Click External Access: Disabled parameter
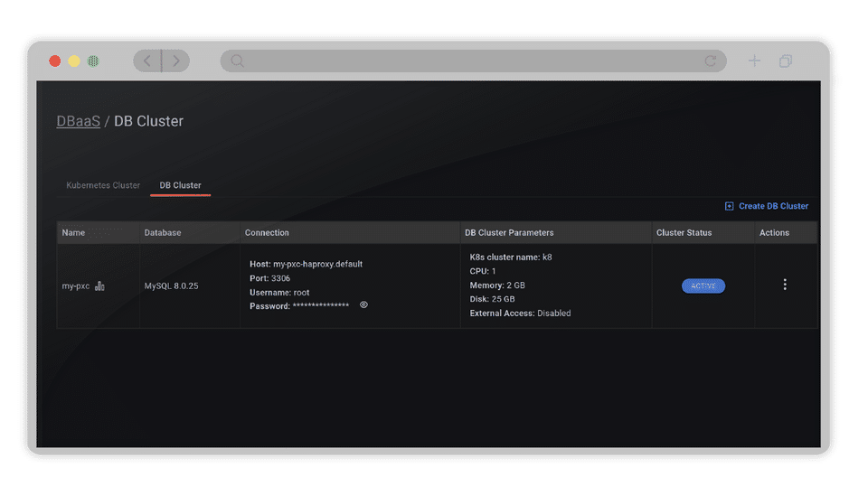This screenshot has width=868, height=496. click(x=521, y=313)
